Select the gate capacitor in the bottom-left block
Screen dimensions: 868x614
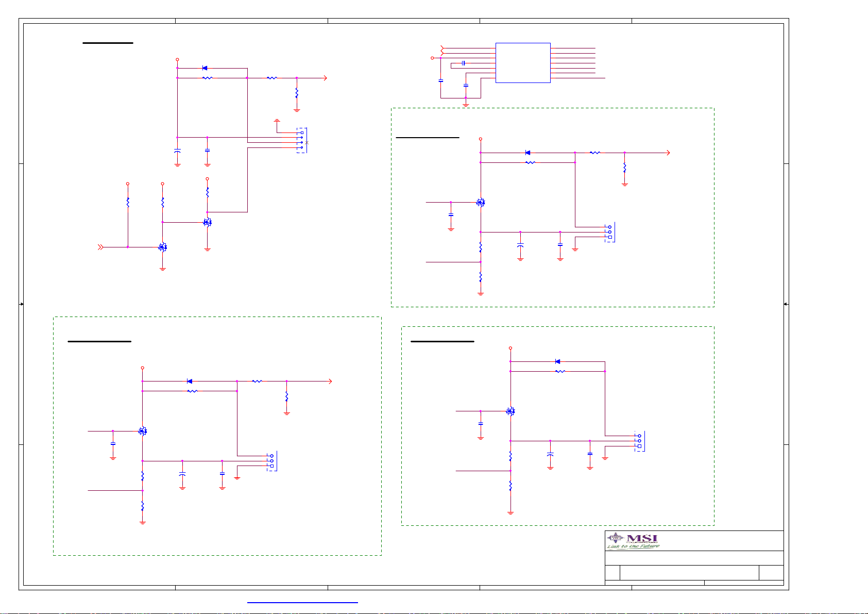click(113, 443)
